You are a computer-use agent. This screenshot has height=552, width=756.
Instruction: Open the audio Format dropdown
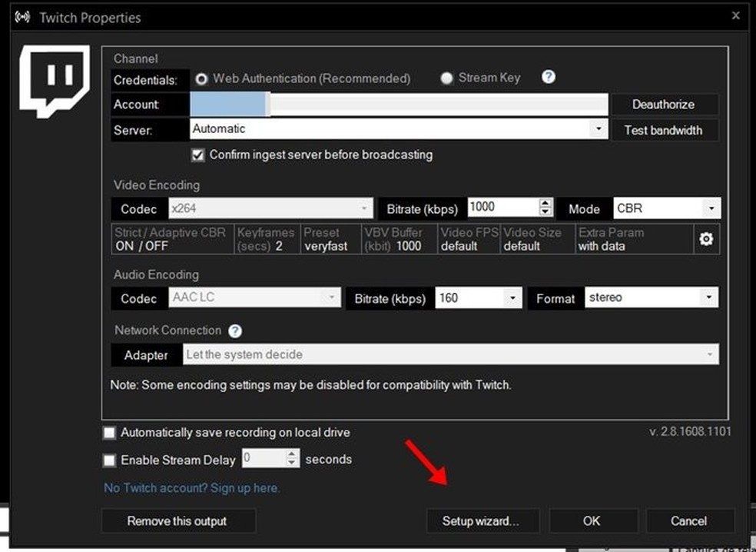pos(711,298)
